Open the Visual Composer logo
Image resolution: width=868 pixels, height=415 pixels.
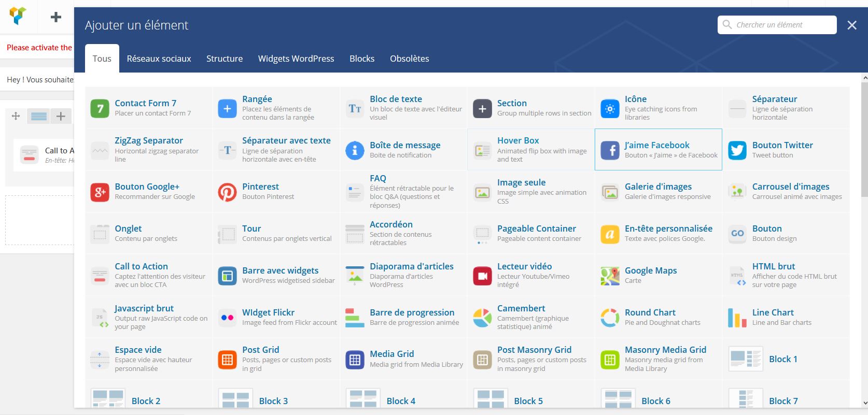click(18, 16)
